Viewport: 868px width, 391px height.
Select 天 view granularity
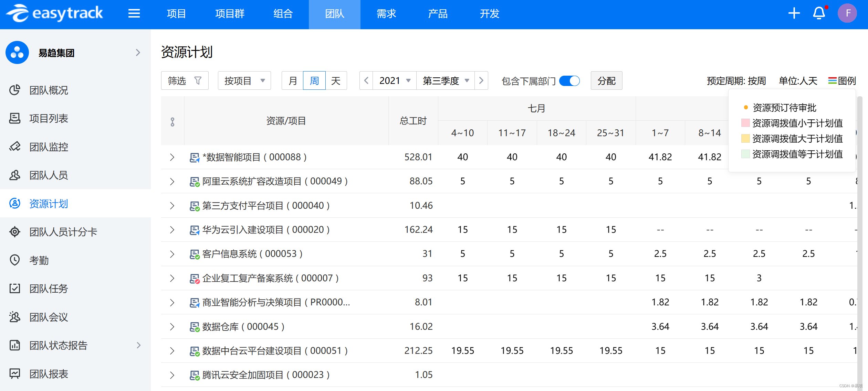(x=336, y=81)
